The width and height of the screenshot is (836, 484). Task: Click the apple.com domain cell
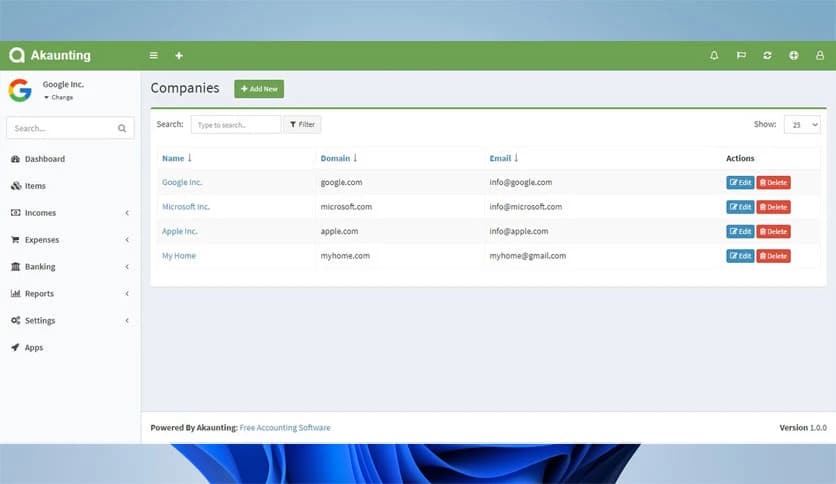point(339,231)
